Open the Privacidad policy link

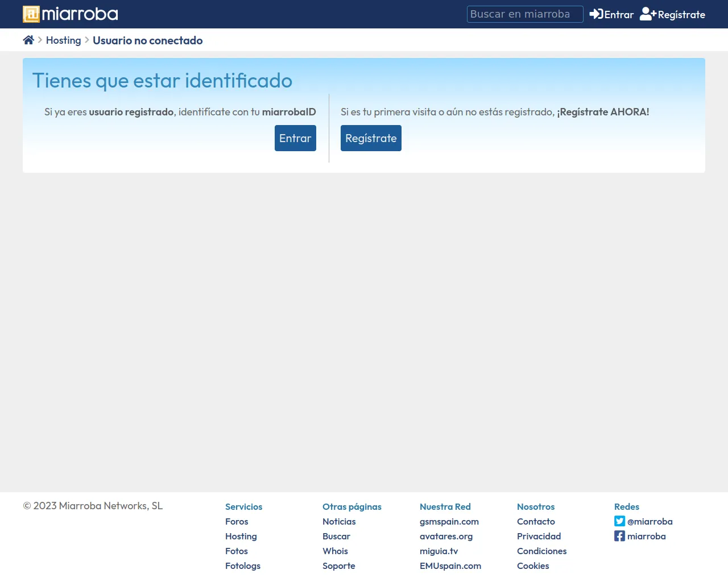pyautogui.click(x=539, y=536)
